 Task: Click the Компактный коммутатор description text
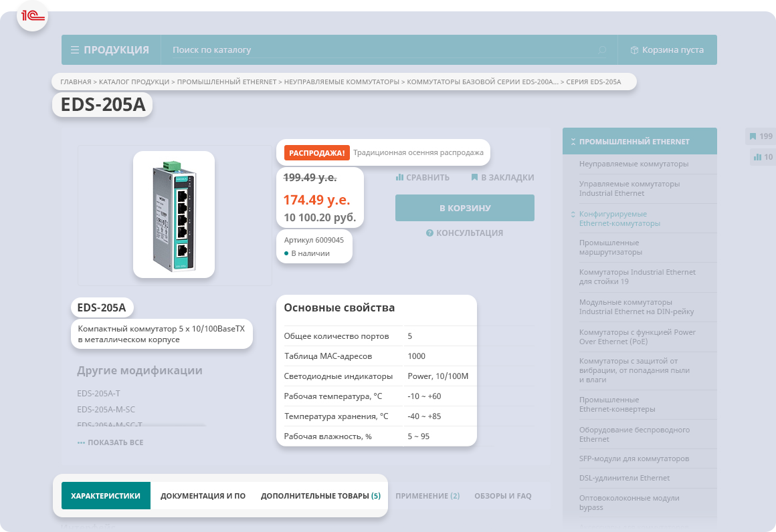click(x=161, y=334)
